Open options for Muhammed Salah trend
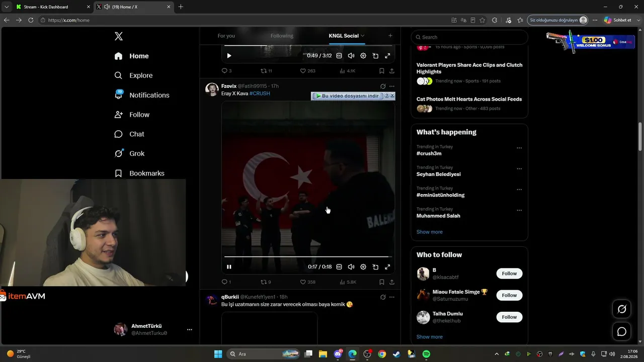Screen dimensions: 644x362 tap(519, 211)
